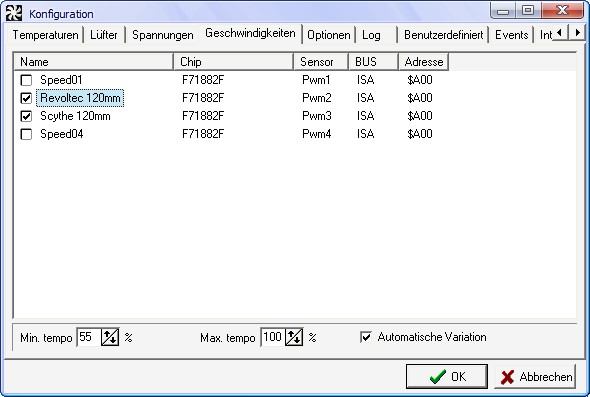The width and height of the screenshot is (590, 397).
Task: Open the Log tab
Action: [371, 35]
